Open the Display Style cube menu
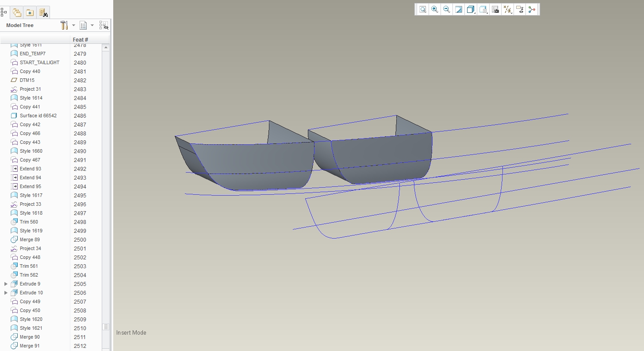The width and height of the screenshot is (644, 351). [x=471, y=9]
